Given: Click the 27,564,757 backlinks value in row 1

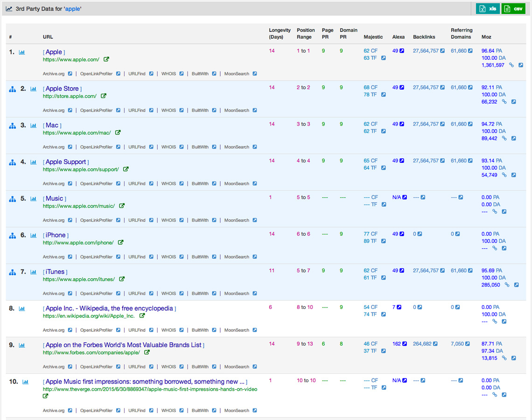Looking at the screenshot, I should coord(426,51).
